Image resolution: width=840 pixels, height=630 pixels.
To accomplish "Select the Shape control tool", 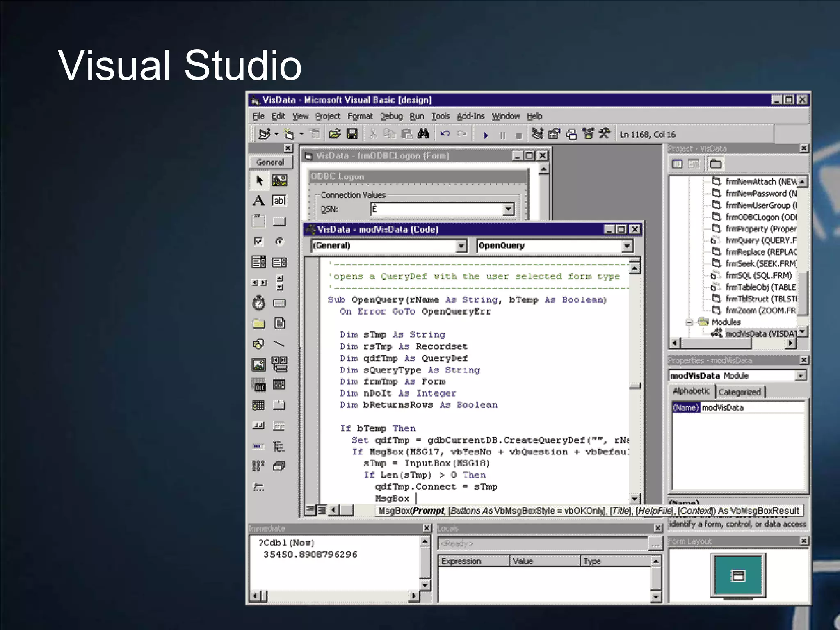I will (x=259, y=344).
